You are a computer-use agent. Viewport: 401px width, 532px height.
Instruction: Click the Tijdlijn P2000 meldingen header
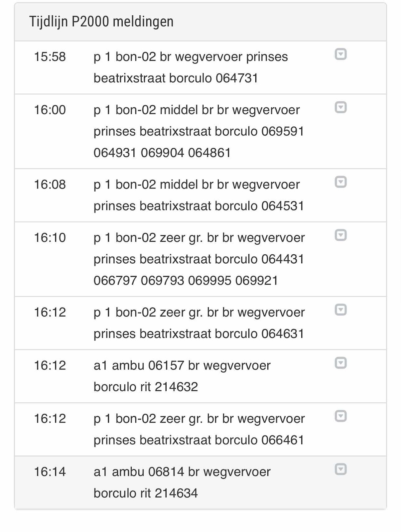click(x=101, y=22)
